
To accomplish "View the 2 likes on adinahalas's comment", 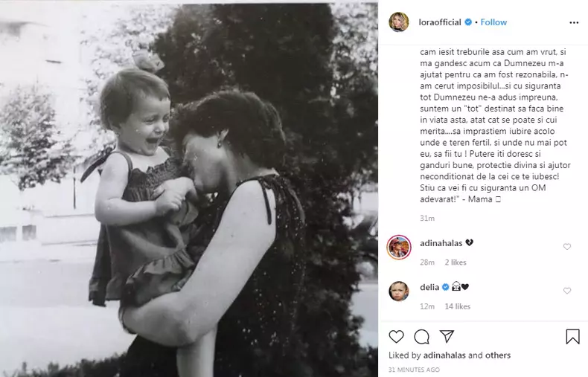I will (456, 262).
